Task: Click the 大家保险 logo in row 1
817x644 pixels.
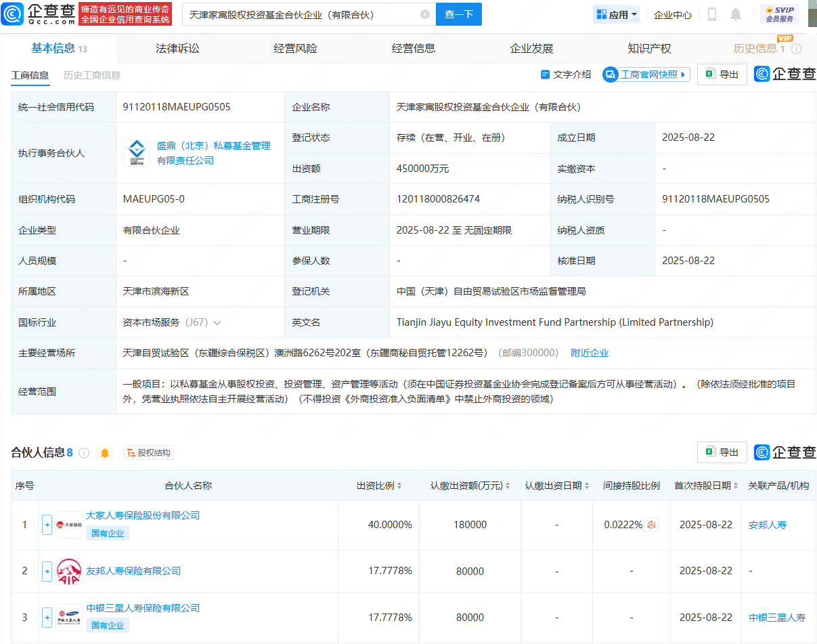Action: click(x=69, y=525)
